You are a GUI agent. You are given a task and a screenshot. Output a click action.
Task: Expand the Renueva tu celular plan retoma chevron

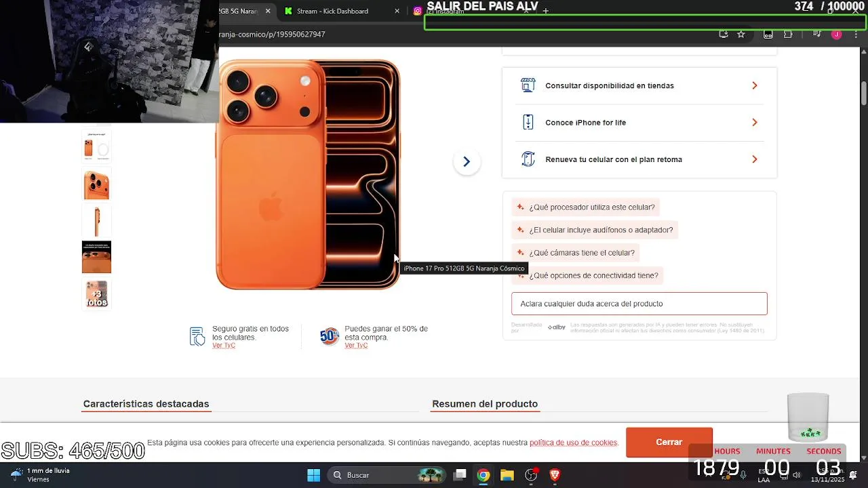[x=755, y=159]
